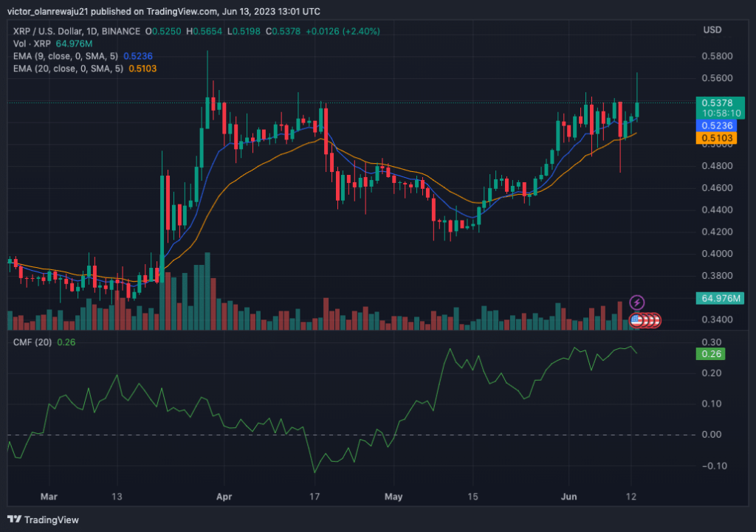Click the May label on the time axis
The height and width of the screenshot is (532, 756).
(396, 497)
